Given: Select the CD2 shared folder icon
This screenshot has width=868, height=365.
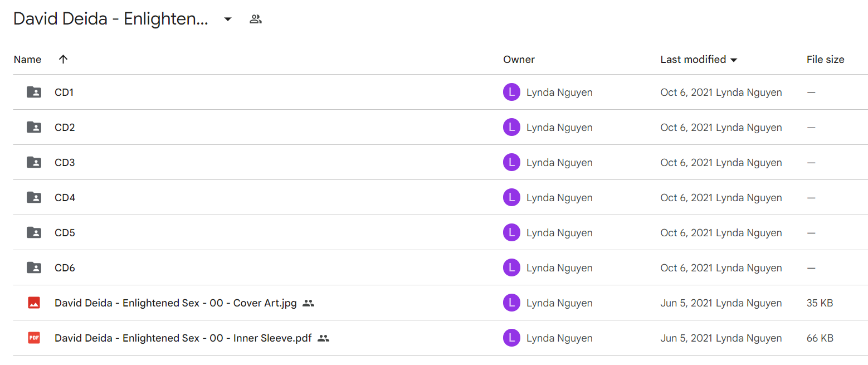Looking at the screenshot, I should (34, 128).
